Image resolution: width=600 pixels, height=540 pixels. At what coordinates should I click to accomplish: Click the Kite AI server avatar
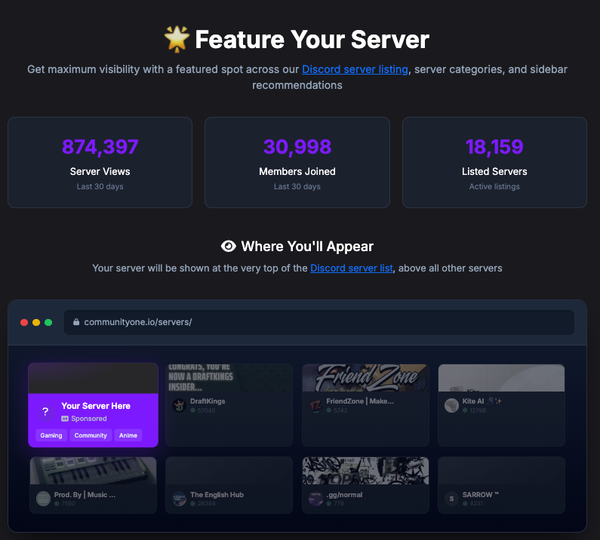click(x=452, y=405)
